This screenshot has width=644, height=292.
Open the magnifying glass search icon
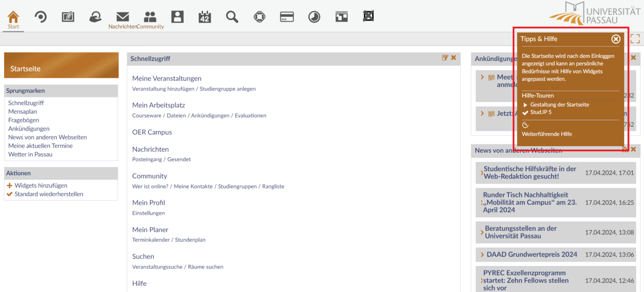(232, 17)
